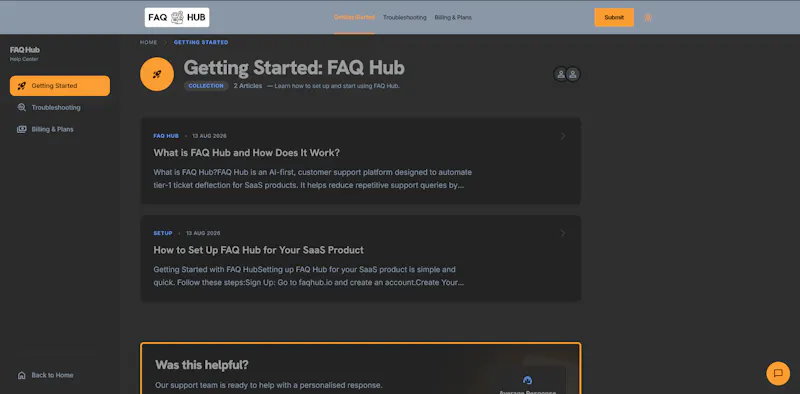Screen dimensions: 800x394
Task: Click 'Our support team is ready' text
Action: 268,385
